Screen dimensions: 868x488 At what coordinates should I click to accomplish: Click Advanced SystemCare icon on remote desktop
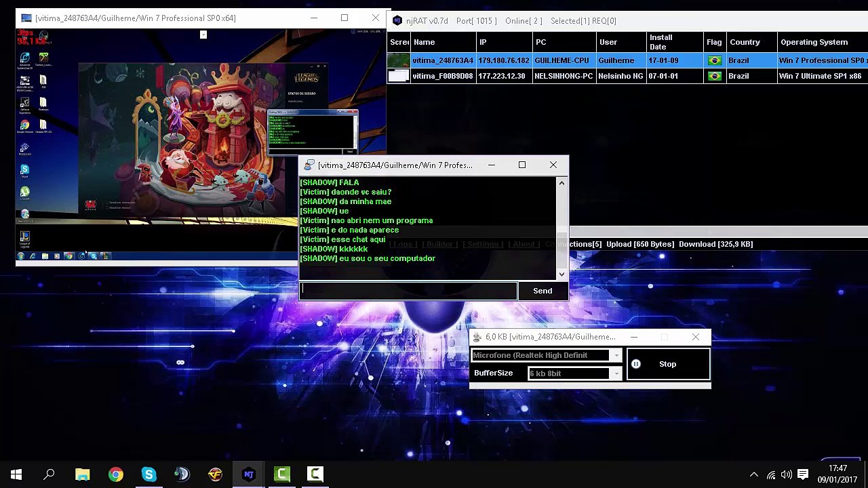pyautogui.click(x=25, y=59)
